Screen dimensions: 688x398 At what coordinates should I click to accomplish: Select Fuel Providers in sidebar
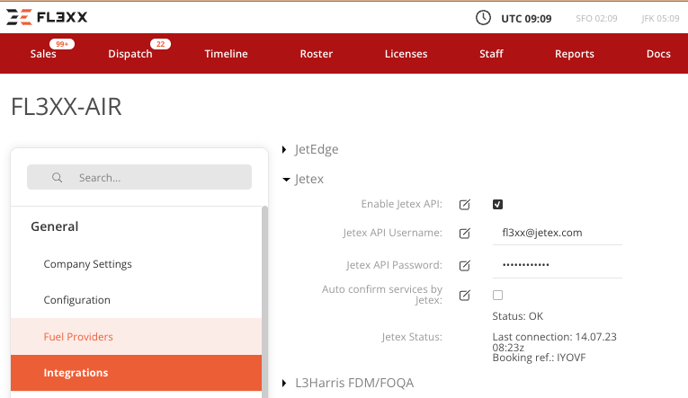[136, 337]
